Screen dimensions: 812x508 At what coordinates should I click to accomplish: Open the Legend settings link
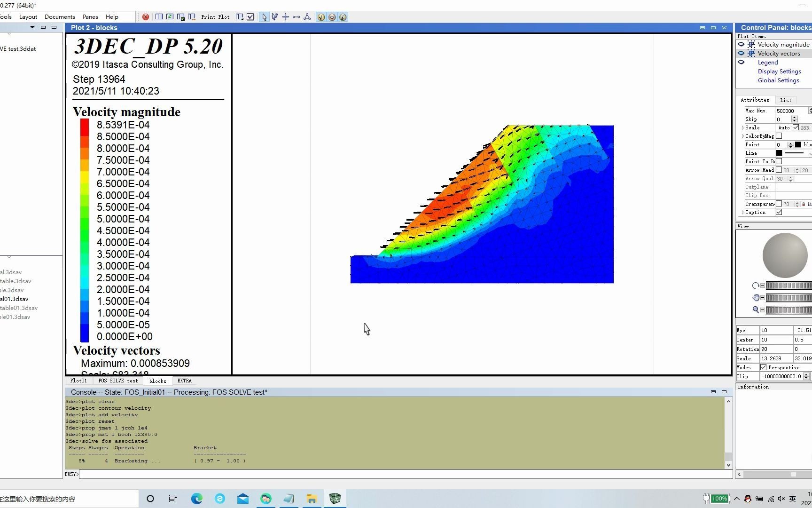[x=768, y=63]
